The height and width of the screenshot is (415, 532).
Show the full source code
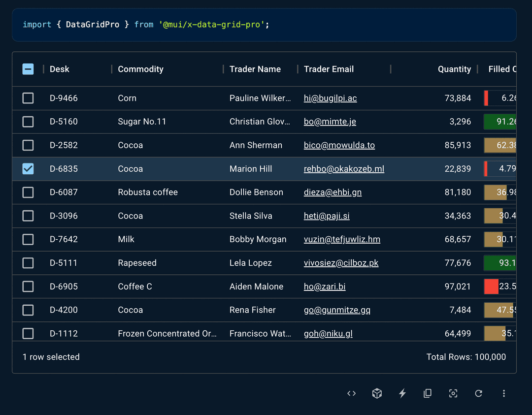tap(351, 393)
